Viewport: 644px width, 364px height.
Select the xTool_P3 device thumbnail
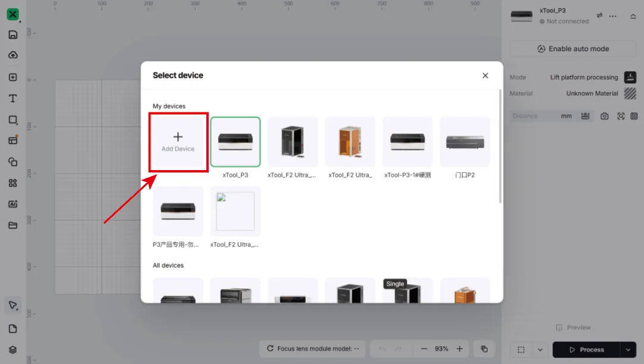235,142
